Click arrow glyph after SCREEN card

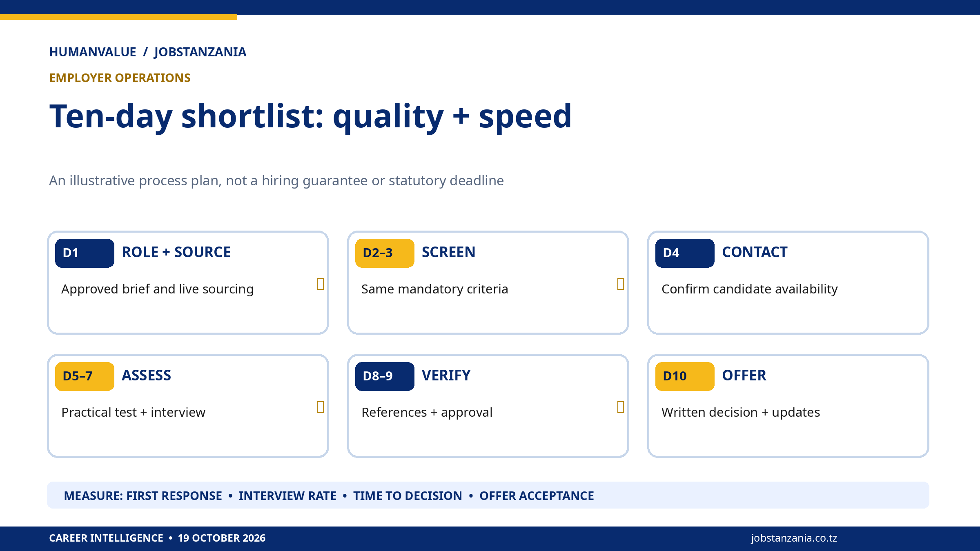coord(621,284)
